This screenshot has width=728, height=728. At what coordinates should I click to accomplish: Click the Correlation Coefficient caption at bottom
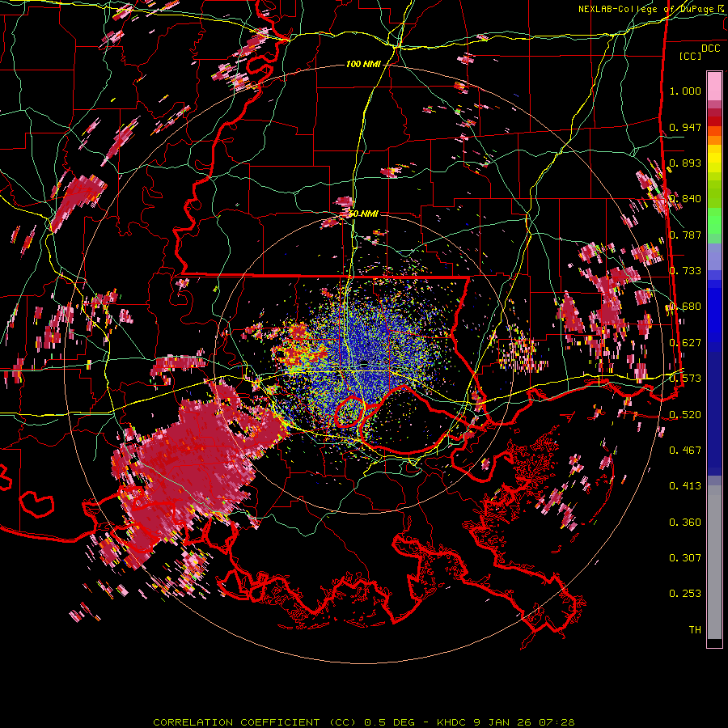[364, 722]
